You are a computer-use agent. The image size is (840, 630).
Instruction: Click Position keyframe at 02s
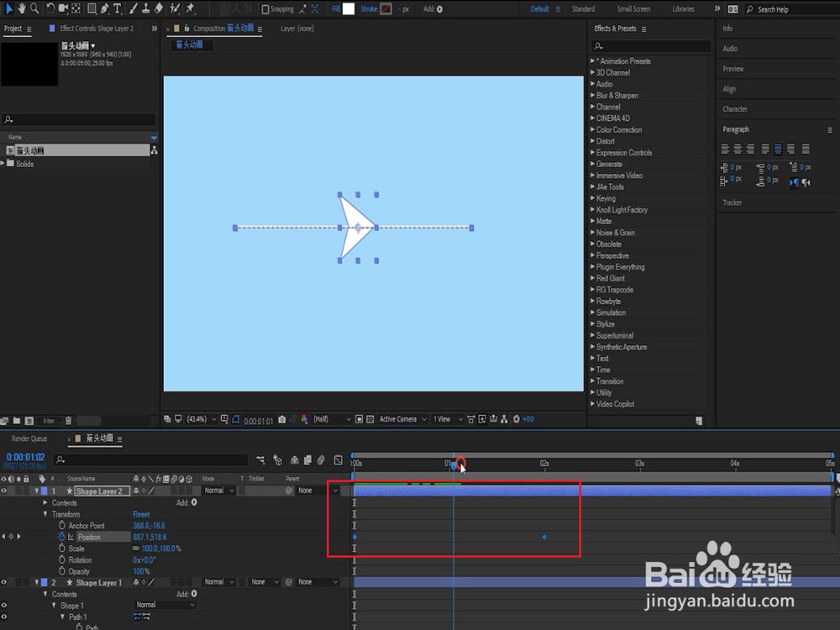pyautogui.click(x=544, y=537)
